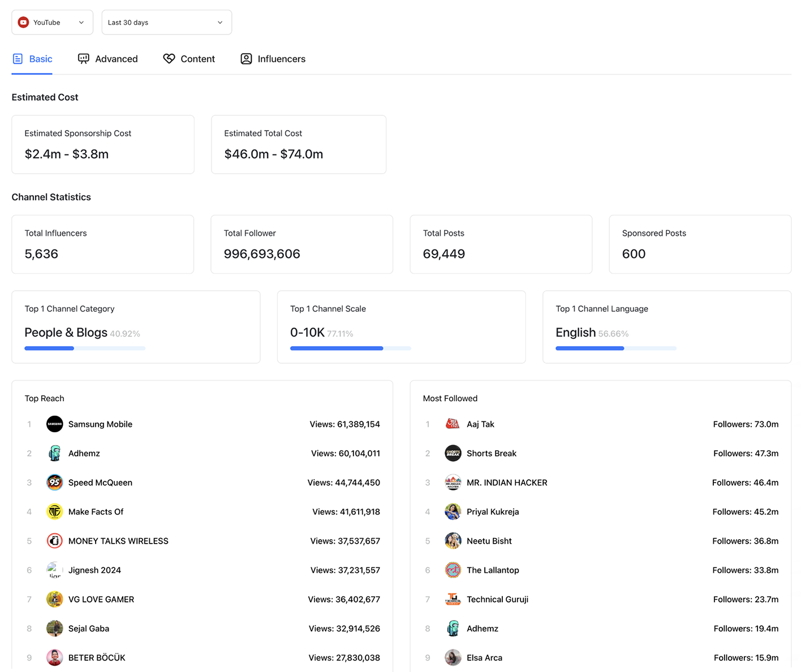
Task: Click the 0-10K channel scale progress bar
Action: coord(350,348)
